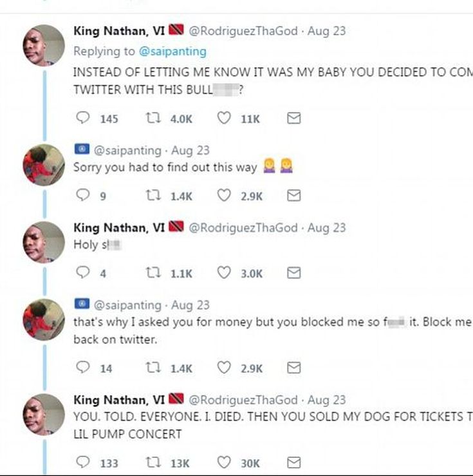Click @saipanting handle on 'Sorry you had' tweet

tap(127, 150)
